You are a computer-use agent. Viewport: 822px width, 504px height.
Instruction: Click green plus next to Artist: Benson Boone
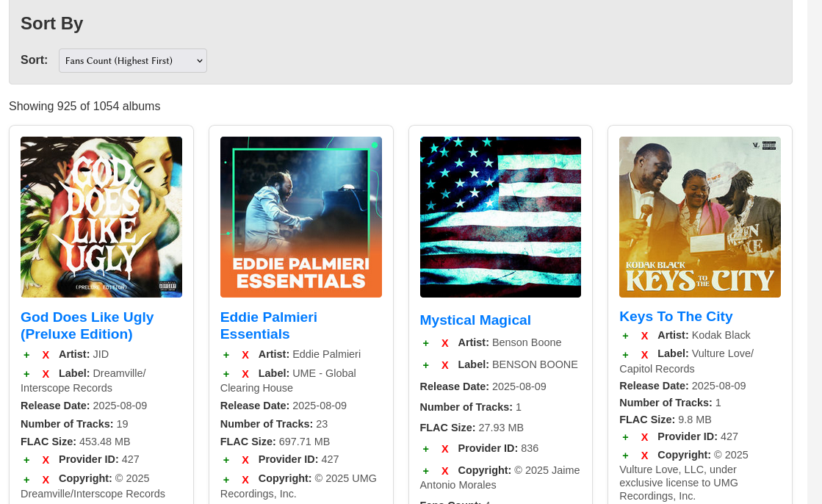425,343
